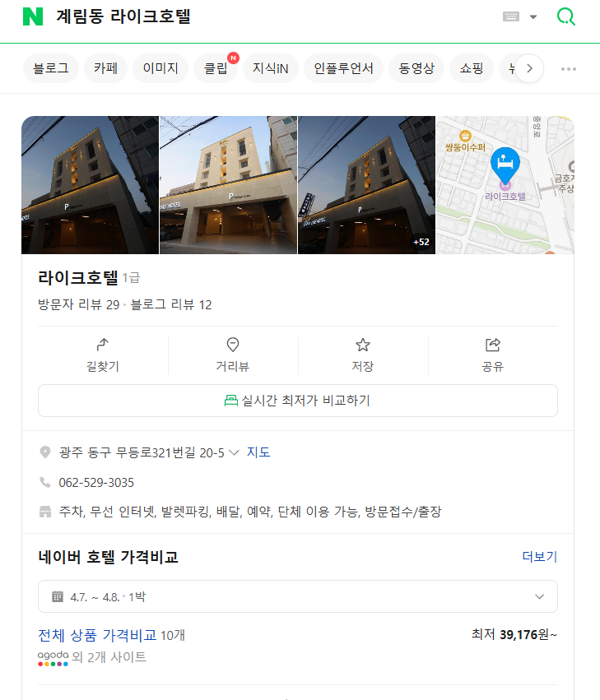Viewport: 600px width, 700px height.
Task: Open the hotel photo showing +52
Action: [x=365, y=185]
